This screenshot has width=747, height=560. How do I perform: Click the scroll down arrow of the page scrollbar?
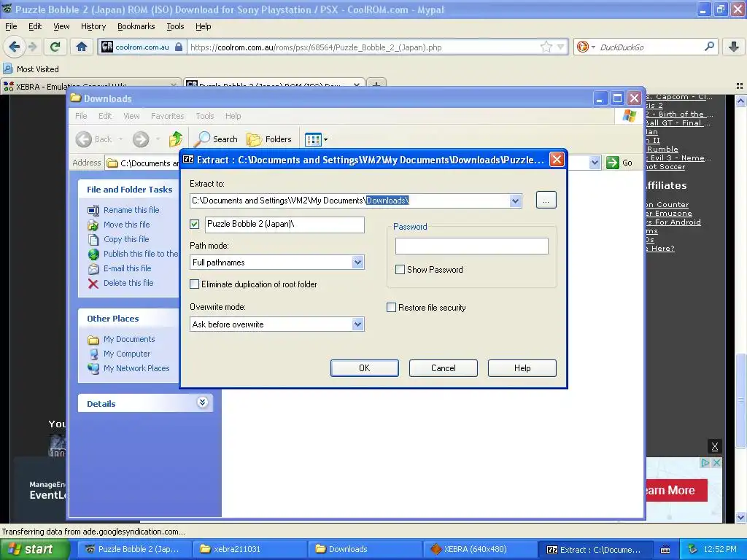(740, 518)
